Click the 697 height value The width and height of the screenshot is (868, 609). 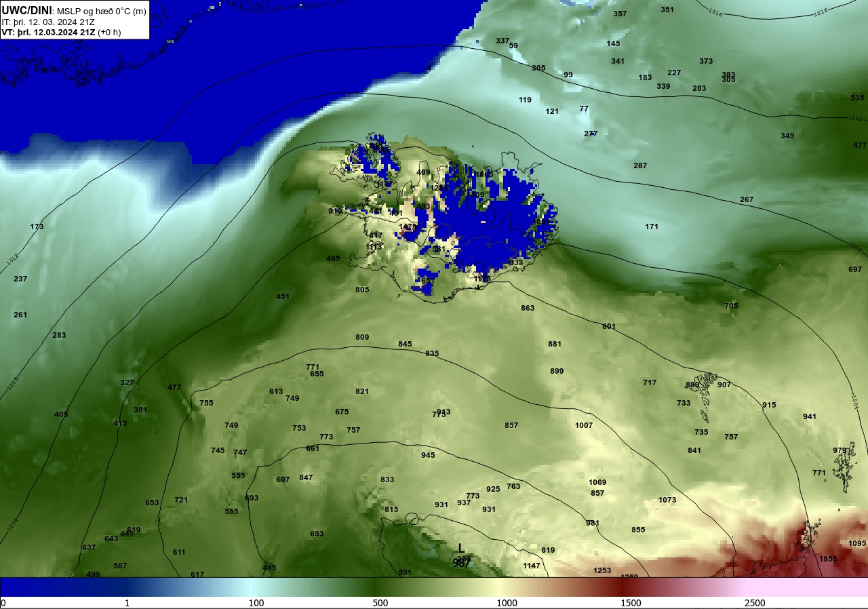[x=855, y=269]
